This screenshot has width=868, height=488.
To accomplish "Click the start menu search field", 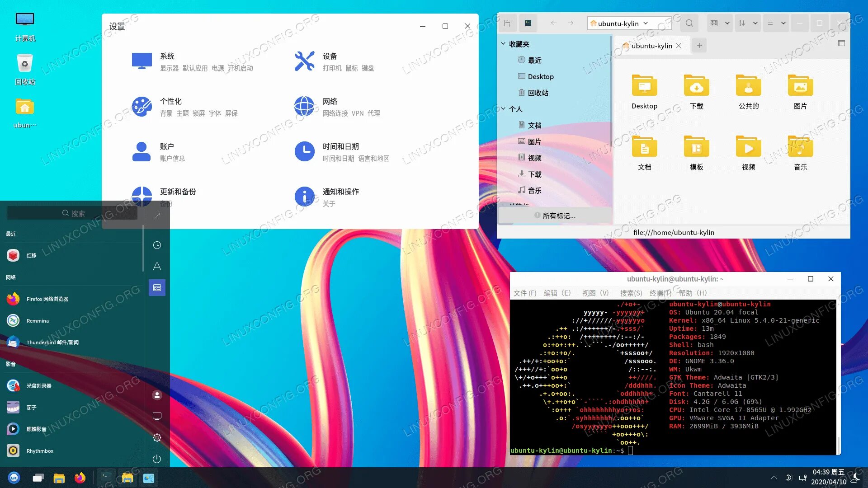I will [72, 213].
